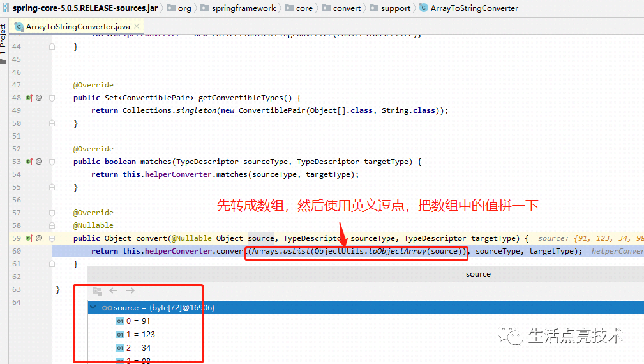Toggle fold end marker at line 50
This screenshot has height=364, width=644.
click(x=52, y=123)
